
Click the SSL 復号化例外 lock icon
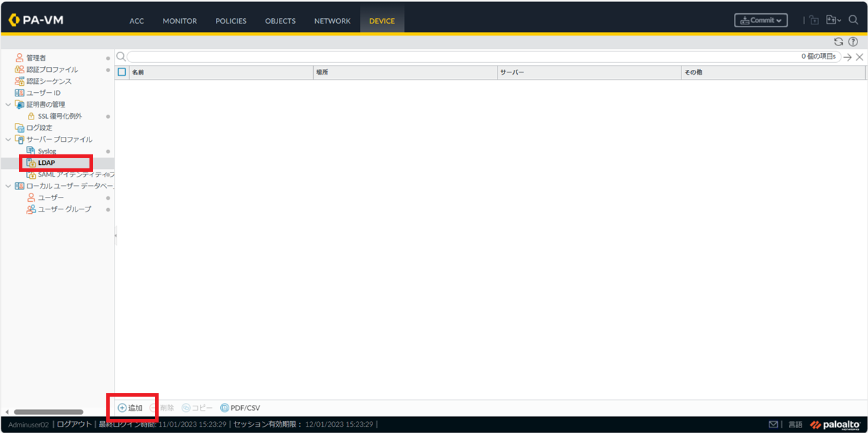click(31, 116)
